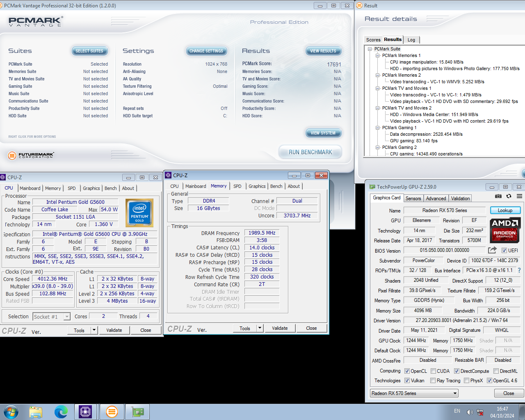Click the Futuremark Corporation logo
This screenshot has height=420, width=525.
click(x=31, y=155)
